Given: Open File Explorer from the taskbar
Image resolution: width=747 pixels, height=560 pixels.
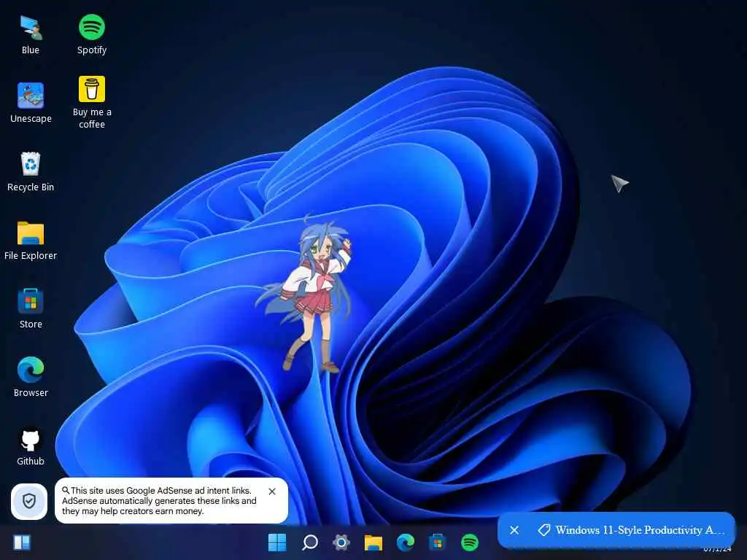Looking at the screenshot, I should coord(373,542).
